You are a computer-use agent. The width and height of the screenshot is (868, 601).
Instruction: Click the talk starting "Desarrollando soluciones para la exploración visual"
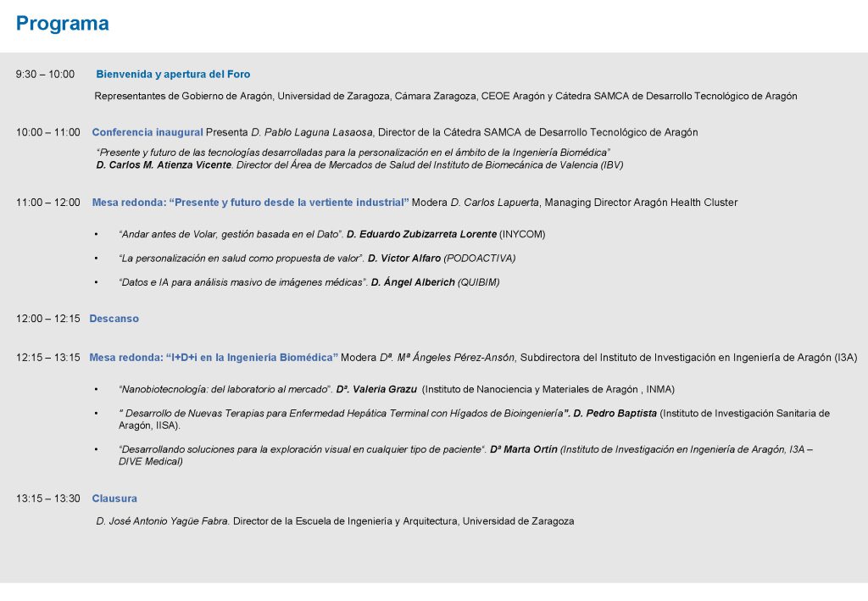click(x=303, y=449)
